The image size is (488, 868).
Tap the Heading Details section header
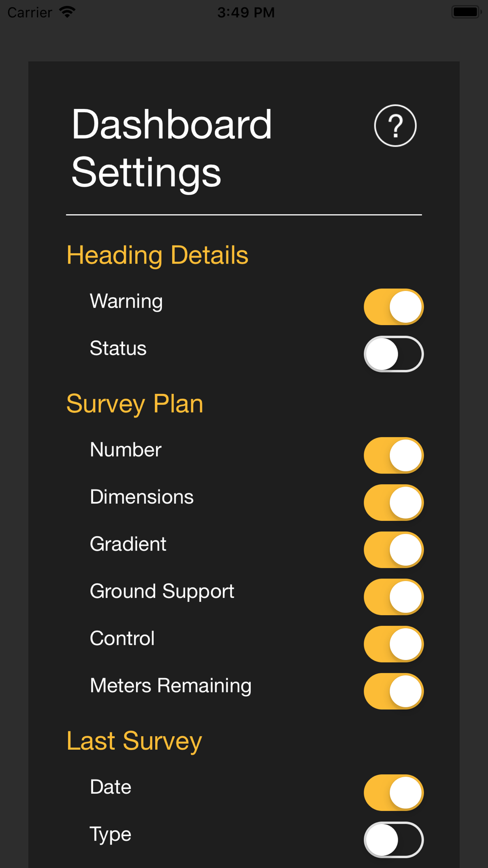click(157, 255)
